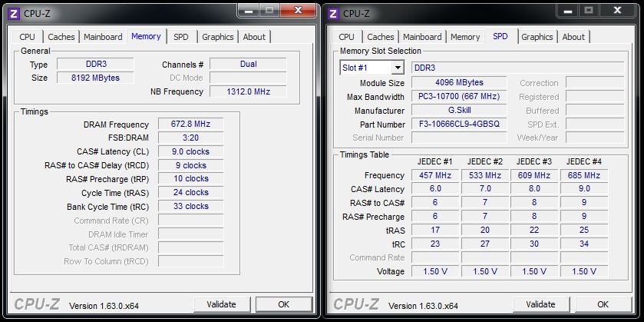Screen dimensions: 644x322
Task: Click the tRC 33 clocks value
Action: pos(190,207)
